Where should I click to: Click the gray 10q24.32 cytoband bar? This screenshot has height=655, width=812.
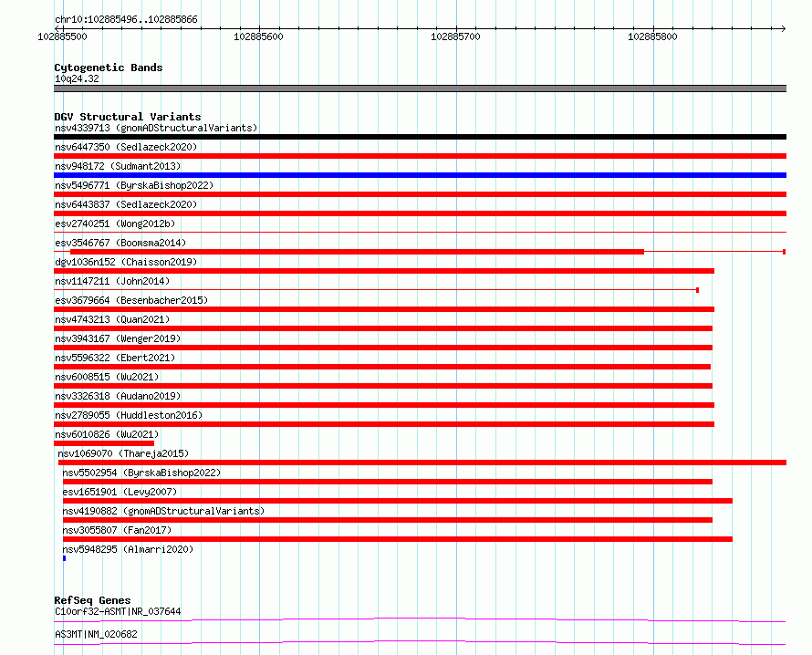pyautogui.click(x=420, y=88)
